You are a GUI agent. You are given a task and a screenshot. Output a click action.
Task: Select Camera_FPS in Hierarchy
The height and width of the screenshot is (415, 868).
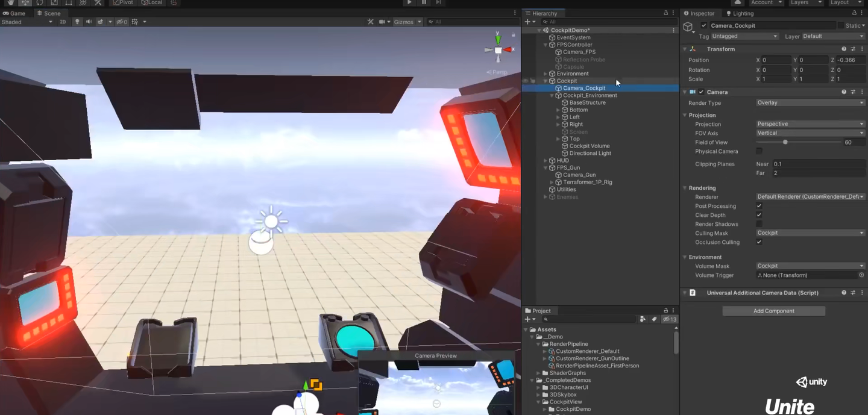coord(579,52)
